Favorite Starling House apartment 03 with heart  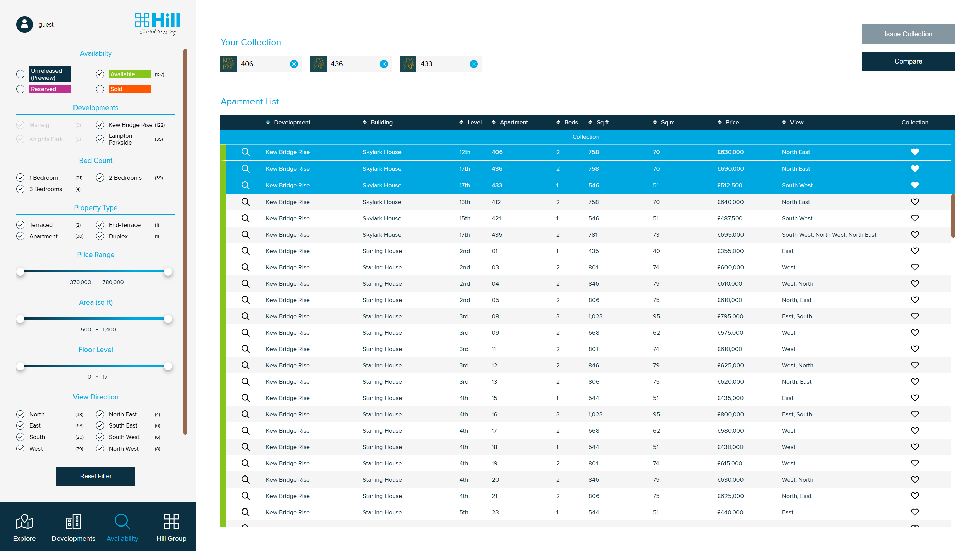point(915,267)
